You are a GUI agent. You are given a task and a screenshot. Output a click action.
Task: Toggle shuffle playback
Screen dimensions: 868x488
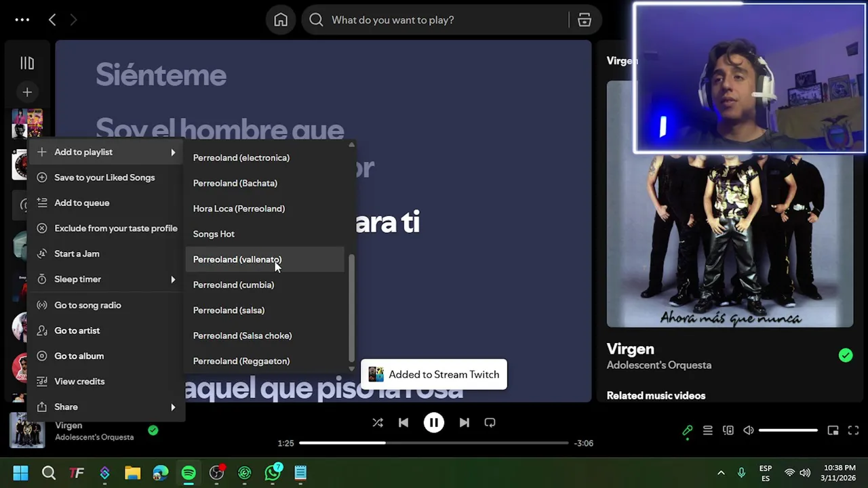[x=378, y=422]
